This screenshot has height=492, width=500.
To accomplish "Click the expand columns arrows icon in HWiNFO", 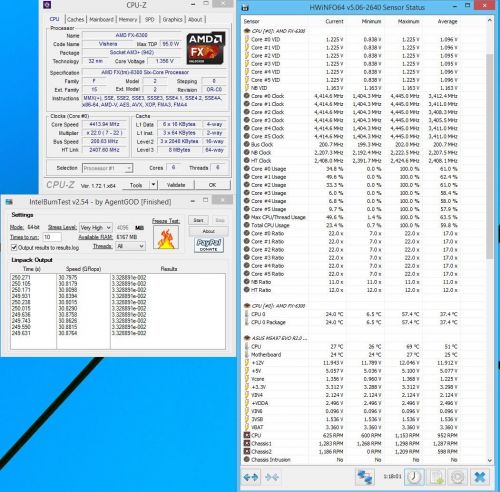I will pyautogui.click(x=251, y=477).
